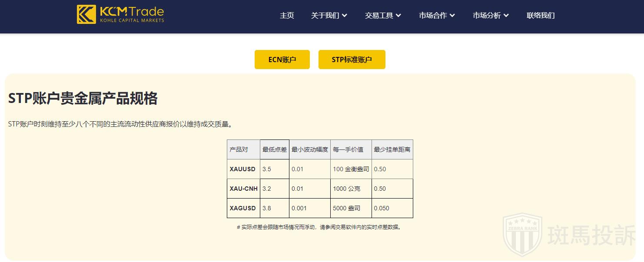Click the XAU-CNH product cell
This screenshot has height=262, width=644.
(x=243, y=189)
